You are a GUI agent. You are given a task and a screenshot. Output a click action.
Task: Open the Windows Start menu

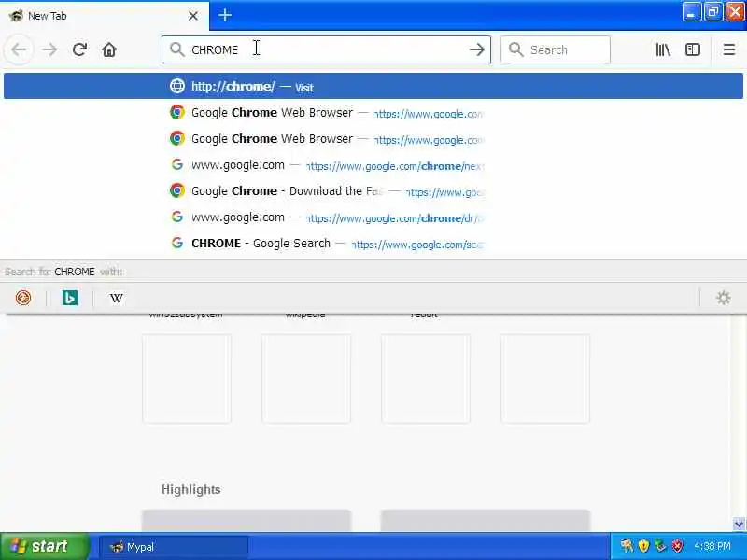tap(44, 546)
